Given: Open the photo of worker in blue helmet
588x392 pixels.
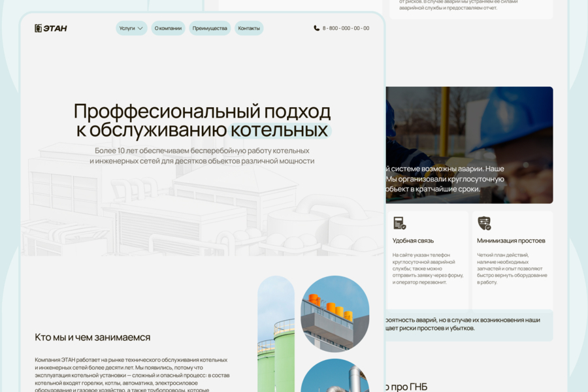Looking at the screenshot, I should point(470,145).
